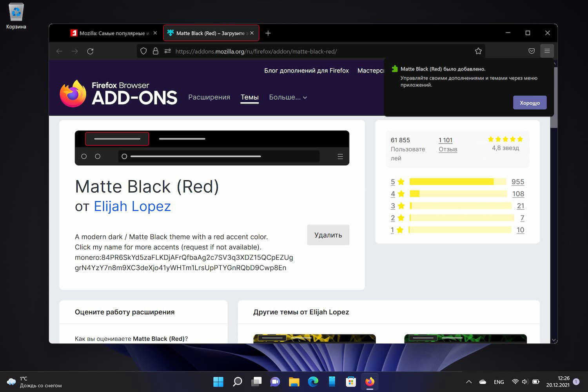This screenshot has height=392, width=588.
Task: Click the "Оцените работу расширения" heading
Action: pyautogui.click(x=125, y=312)
